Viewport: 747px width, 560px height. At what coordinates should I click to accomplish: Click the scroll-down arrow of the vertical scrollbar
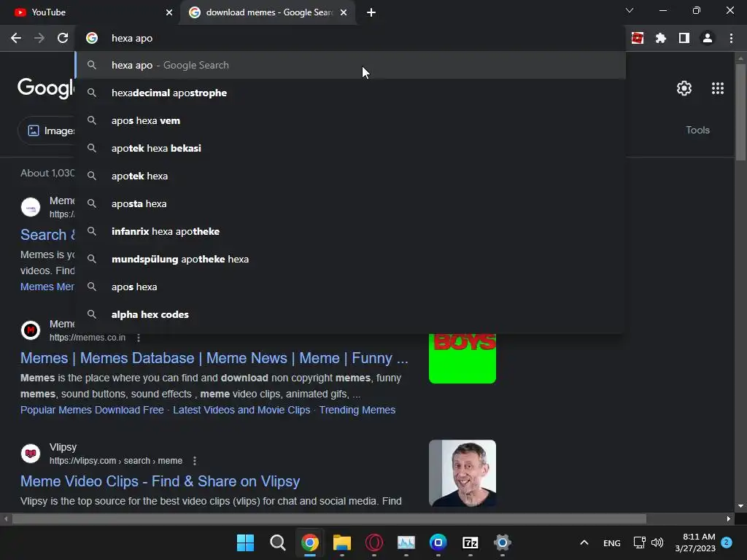[x=740, y=506]
